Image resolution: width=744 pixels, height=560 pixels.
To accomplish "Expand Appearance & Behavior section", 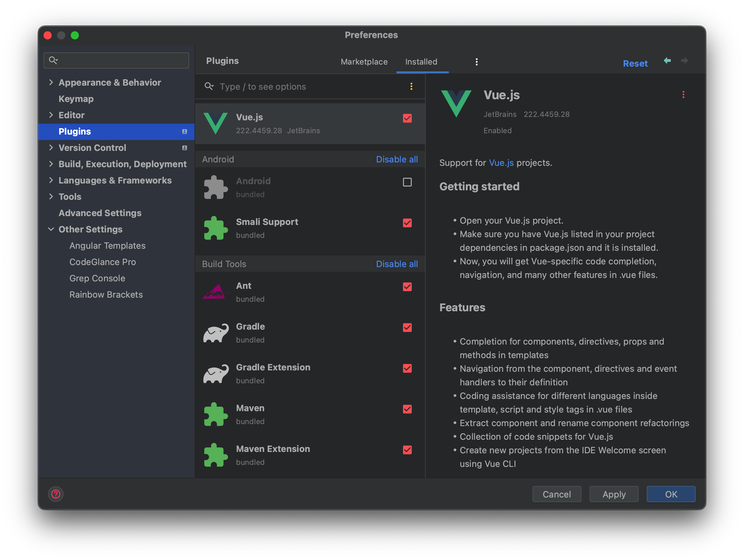I will (x=51, y=83).
